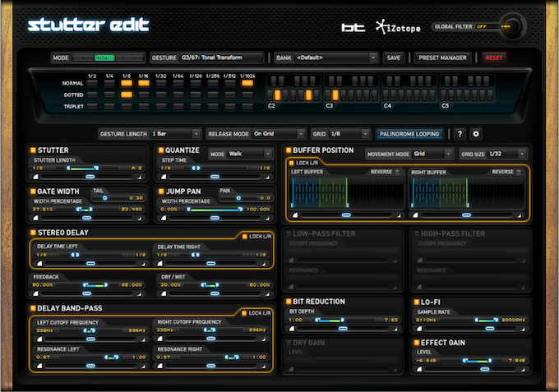Toggle Dotted 1/8 note grid cell
The image size is (559, 392).
127,95
